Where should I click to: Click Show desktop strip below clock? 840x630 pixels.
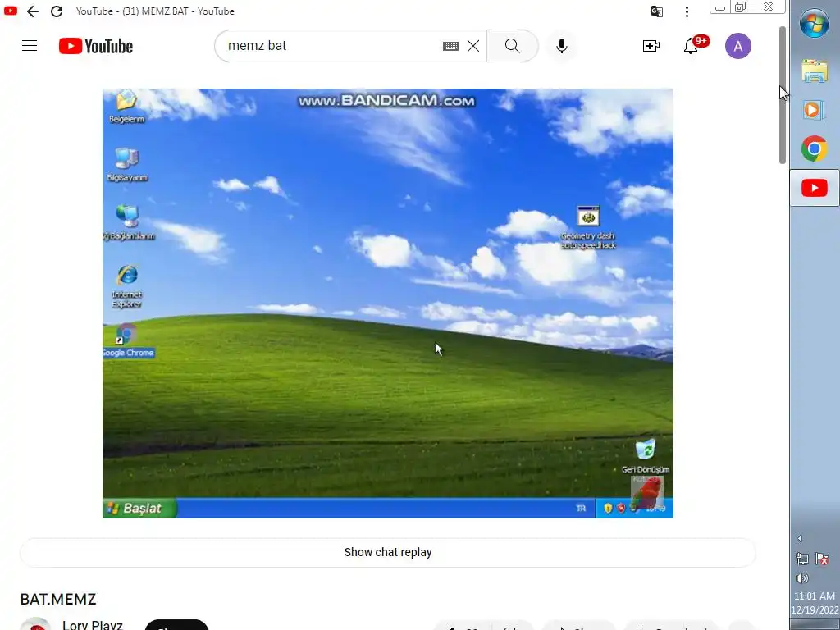click(x=815, y=624)
